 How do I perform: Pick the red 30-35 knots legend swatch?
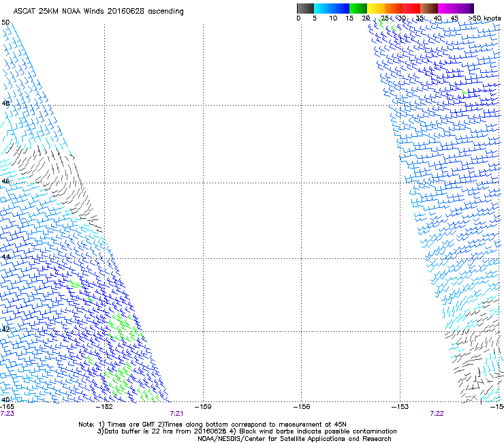[411, 8]
